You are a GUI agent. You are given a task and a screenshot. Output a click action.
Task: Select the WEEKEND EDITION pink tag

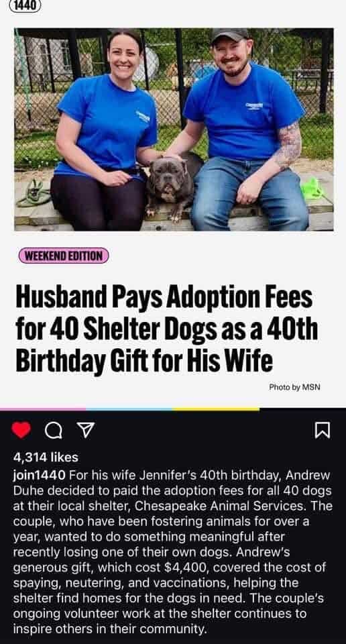(x=64, y=256)
